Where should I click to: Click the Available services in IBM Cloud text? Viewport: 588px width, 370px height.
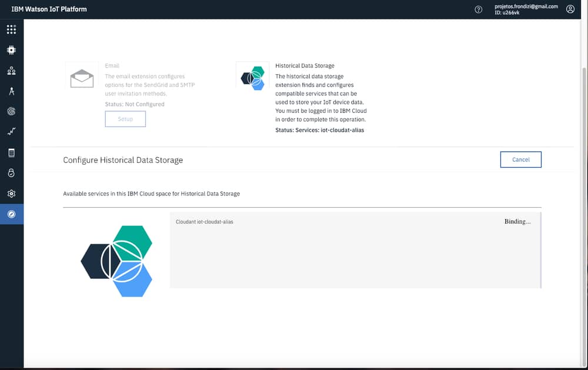click(x=152, y=194)
